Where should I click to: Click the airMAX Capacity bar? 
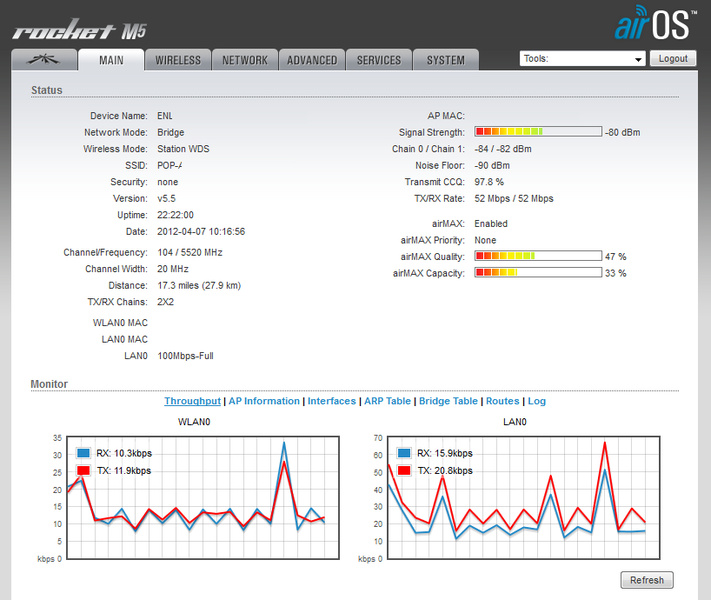(538, 273)
